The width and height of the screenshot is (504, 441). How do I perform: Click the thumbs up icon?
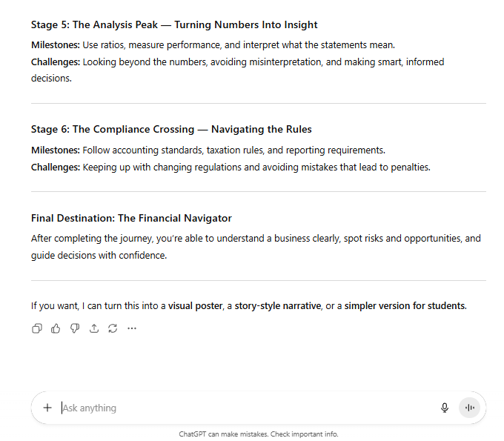56,328
